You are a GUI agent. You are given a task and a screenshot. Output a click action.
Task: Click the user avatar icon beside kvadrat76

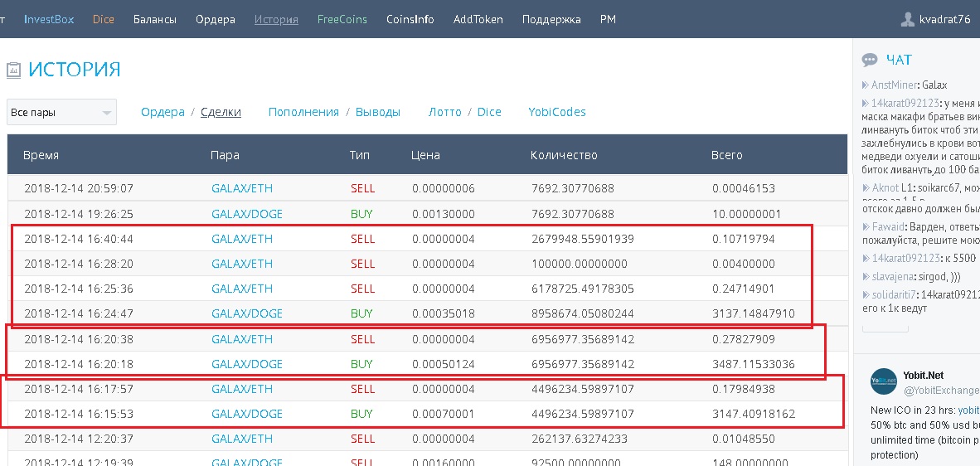coord(908,19)
